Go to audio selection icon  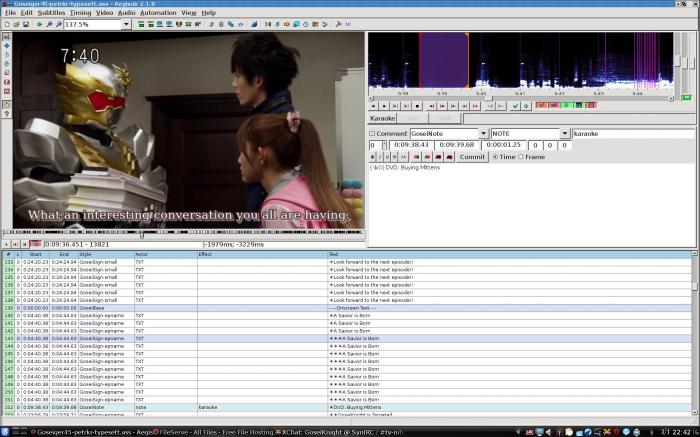526,106
